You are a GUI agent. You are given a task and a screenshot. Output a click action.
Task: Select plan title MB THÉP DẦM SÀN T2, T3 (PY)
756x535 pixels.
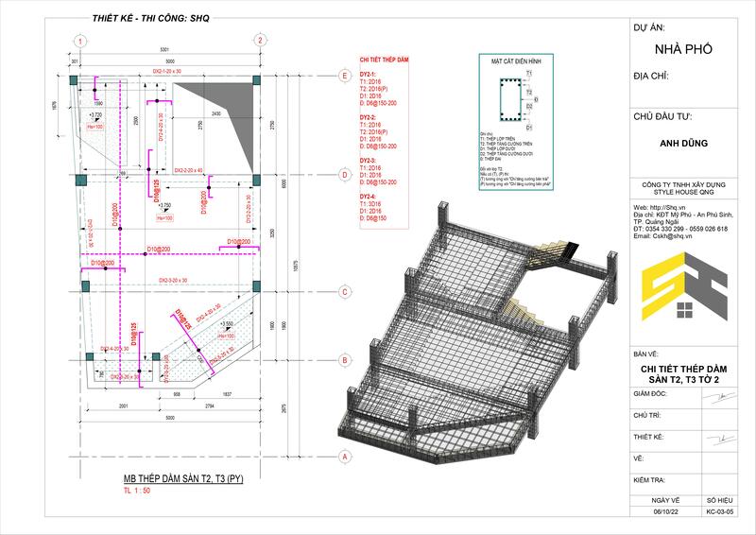pos(183,478)
